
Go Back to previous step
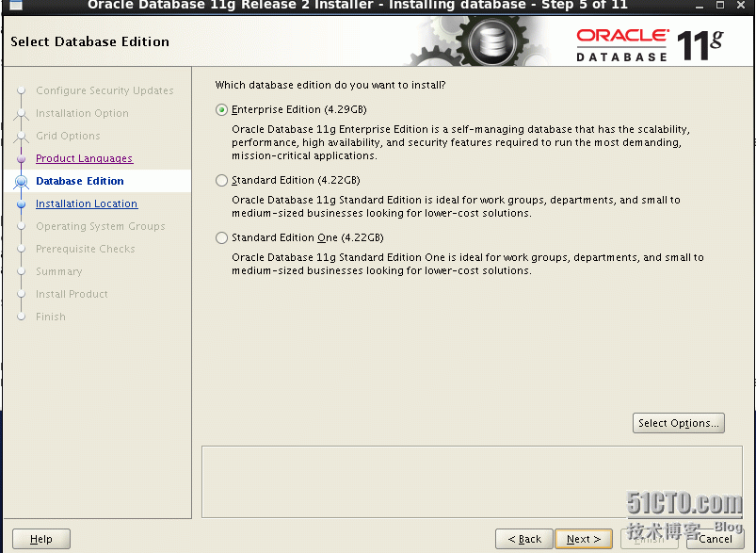click(x=524, y=539)
